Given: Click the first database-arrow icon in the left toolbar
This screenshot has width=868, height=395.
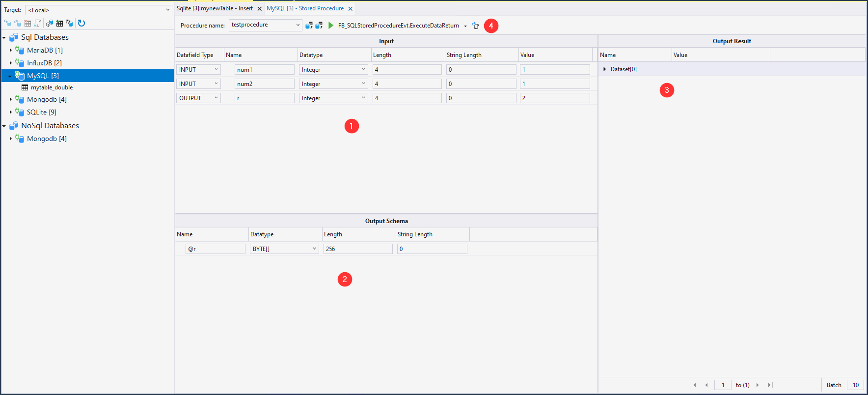Looking at the screenshot, I should click(7, 23).
